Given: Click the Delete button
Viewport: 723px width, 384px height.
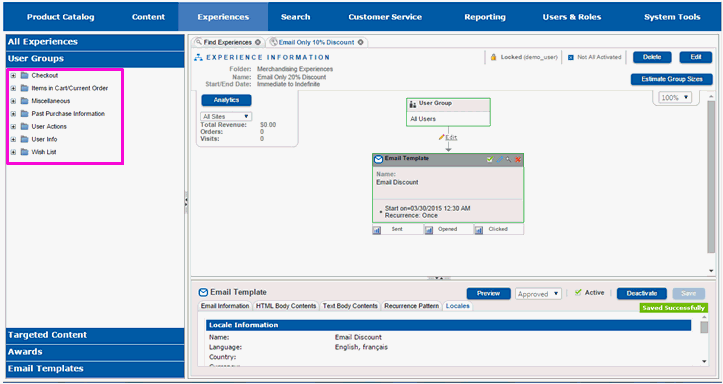Looking at the screenshot, I should (652, 57).
